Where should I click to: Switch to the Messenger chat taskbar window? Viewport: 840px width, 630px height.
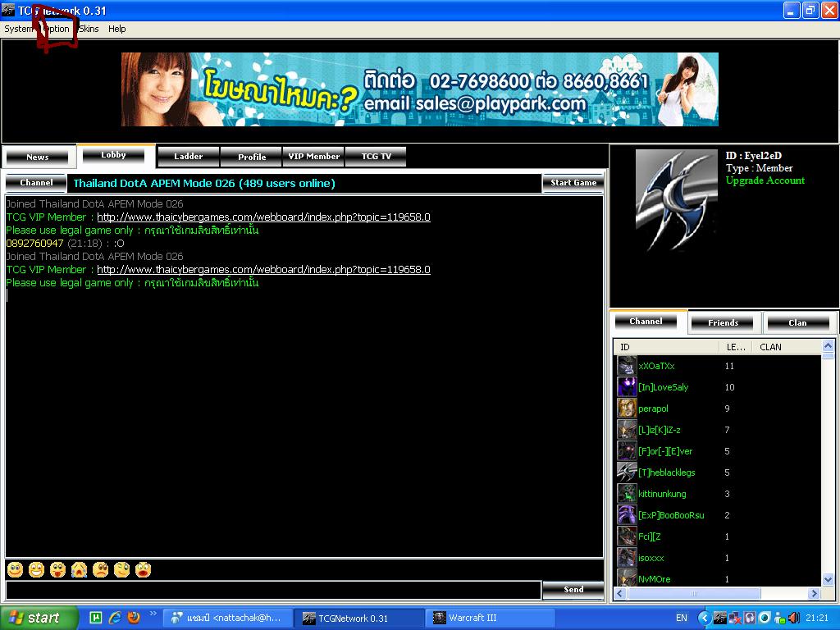(227, 618)
